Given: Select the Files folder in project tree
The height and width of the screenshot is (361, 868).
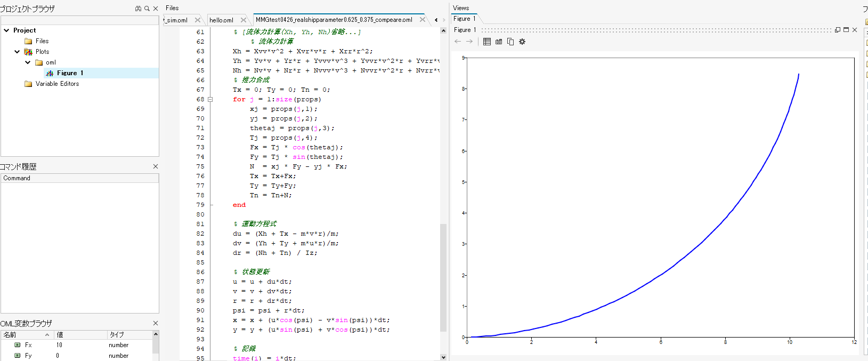Looking at the screenshot, I should click(36, 41).
